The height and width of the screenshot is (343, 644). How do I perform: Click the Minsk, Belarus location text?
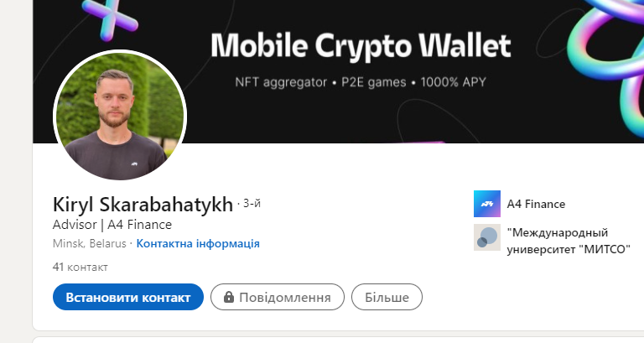click(x=89, y=243)
